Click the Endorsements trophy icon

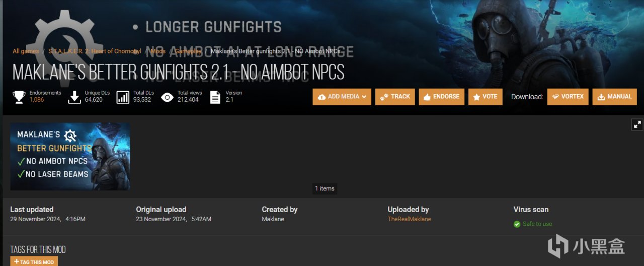19,97
